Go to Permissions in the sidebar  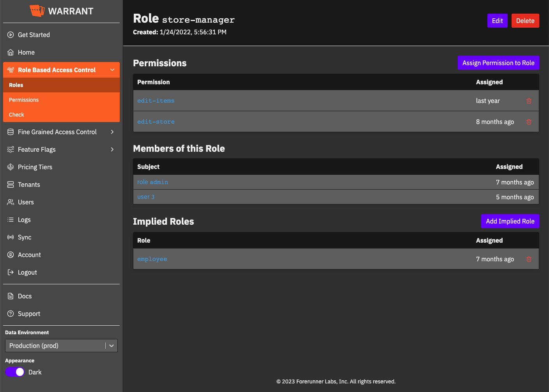(24, 100)
